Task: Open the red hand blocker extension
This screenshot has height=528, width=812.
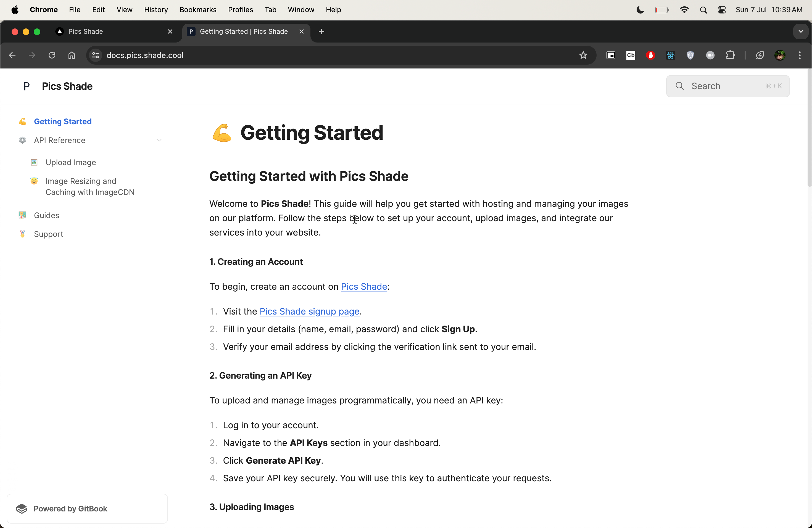Action: click(x=651, y=55)
